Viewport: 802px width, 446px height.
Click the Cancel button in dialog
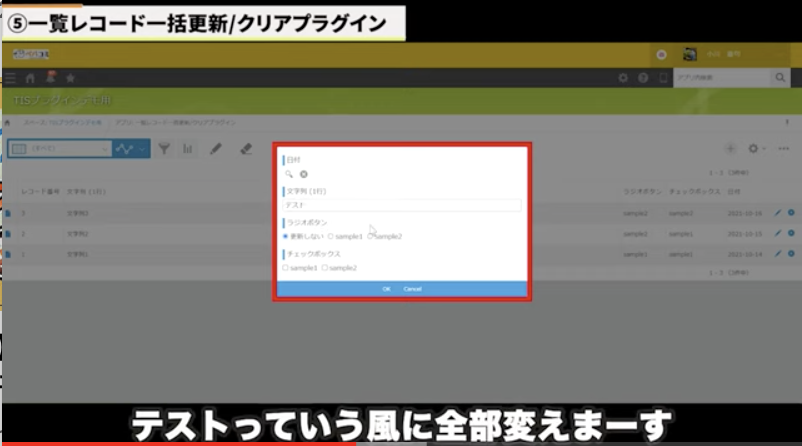[412, 289]
